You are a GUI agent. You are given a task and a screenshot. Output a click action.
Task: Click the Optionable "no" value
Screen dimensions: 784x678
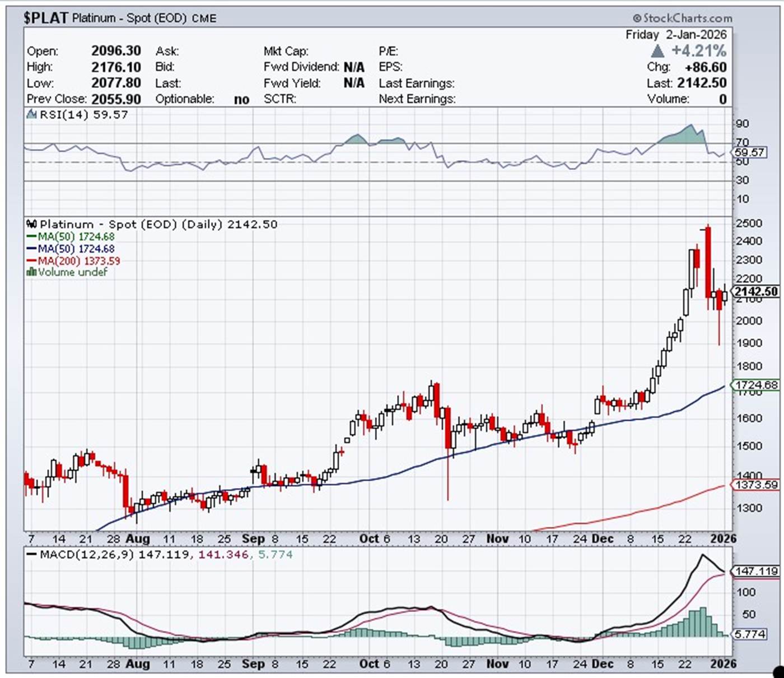point(241,99)
